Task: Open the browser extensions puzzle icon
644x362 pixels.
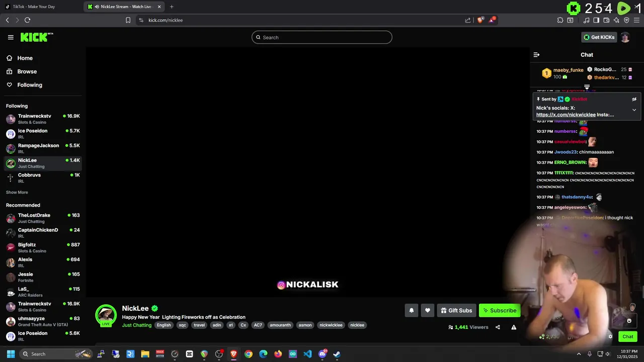Action: point(560,20)
